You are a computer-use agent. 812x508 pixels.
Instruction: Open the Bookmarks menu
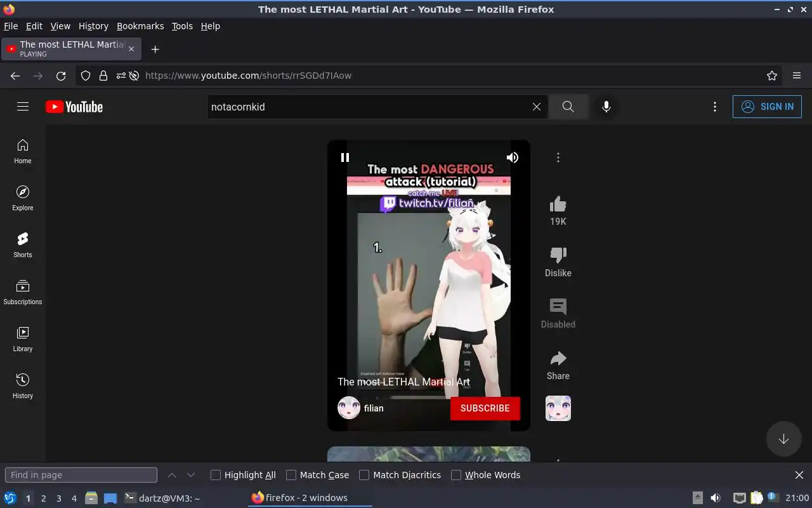coord(140,26)
